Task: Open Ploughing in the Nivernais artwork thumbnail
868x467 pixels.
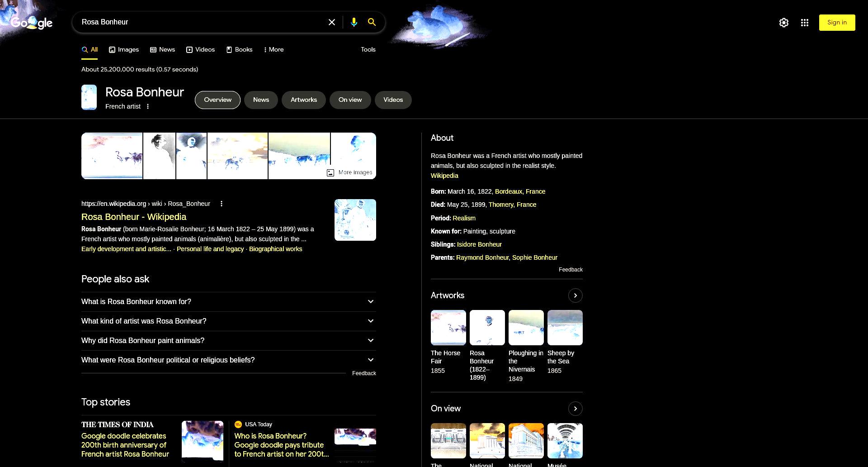Action: pos(526,328)
